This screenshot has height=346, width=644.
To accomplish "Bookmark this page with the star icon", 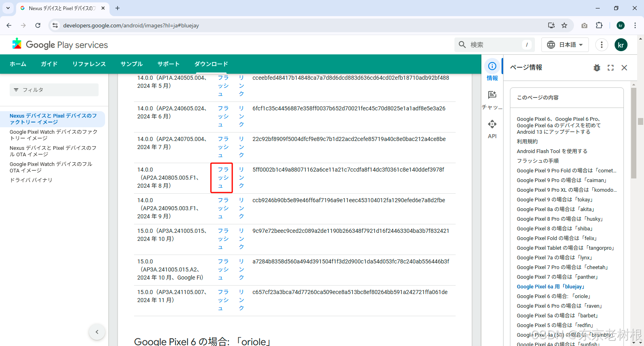I will tap(564, 25).
